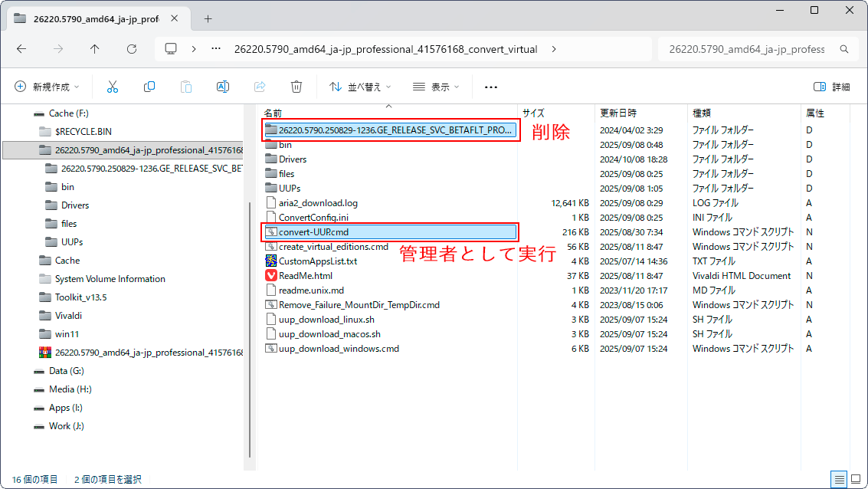Open the 並べ替え sort dropdown

click(x=360, y=87)
